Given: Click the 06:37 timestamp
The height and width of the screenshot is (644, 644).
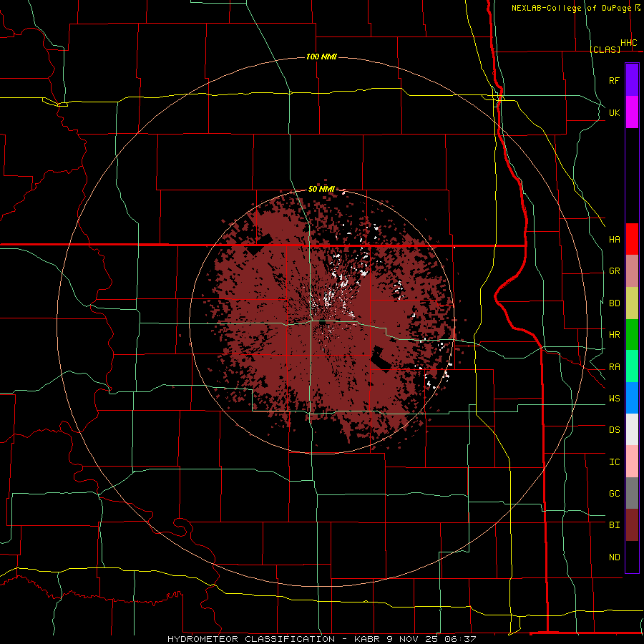Looking at the screenshot, I should (x=459, y=639).
